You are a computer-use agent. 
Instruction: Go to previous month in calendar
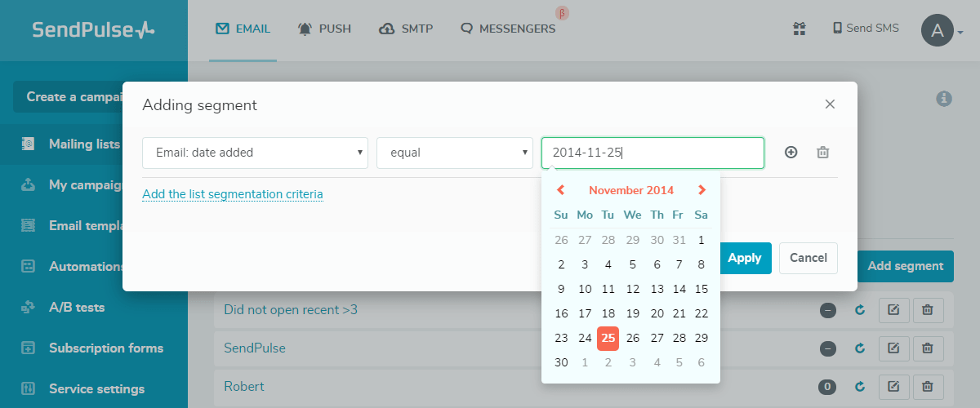(561, 190)
